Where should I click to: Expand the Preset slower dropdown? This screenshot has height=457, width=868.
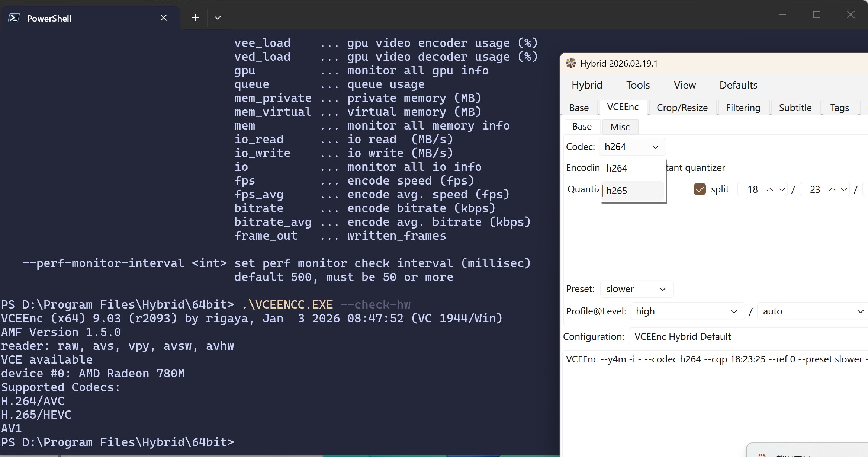click(636, 289)
